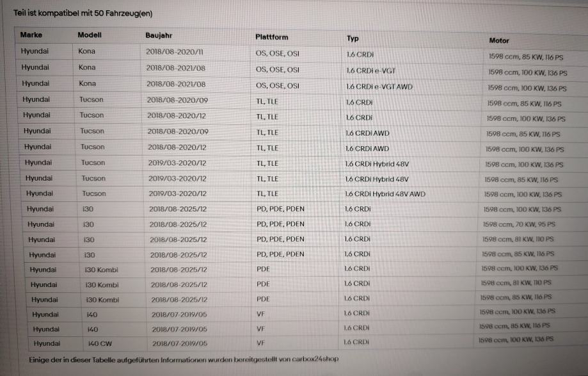Select the 'Baujahr' column header
This screenshot has width=588, height=376.
(x=159, y=36)
